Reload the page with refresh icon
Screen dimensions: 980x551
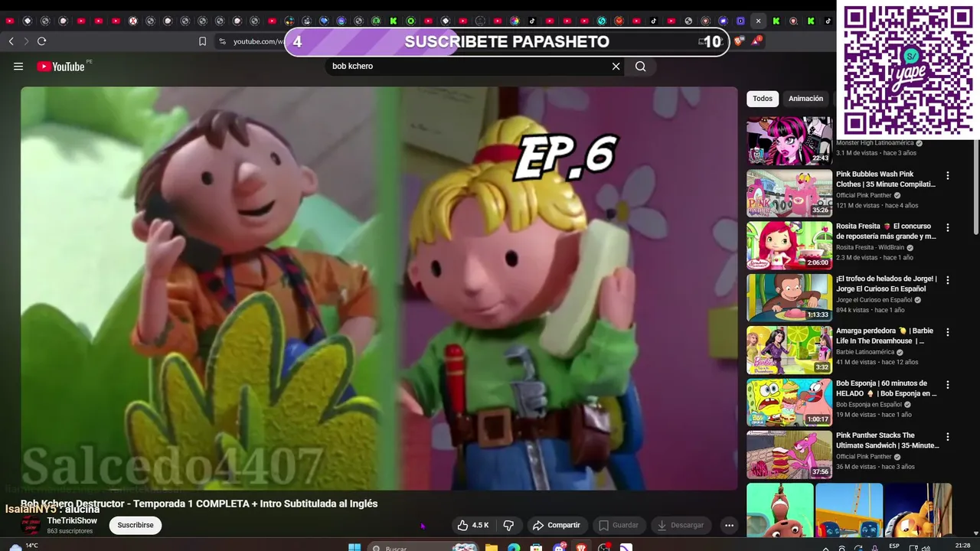coord(41,41)
